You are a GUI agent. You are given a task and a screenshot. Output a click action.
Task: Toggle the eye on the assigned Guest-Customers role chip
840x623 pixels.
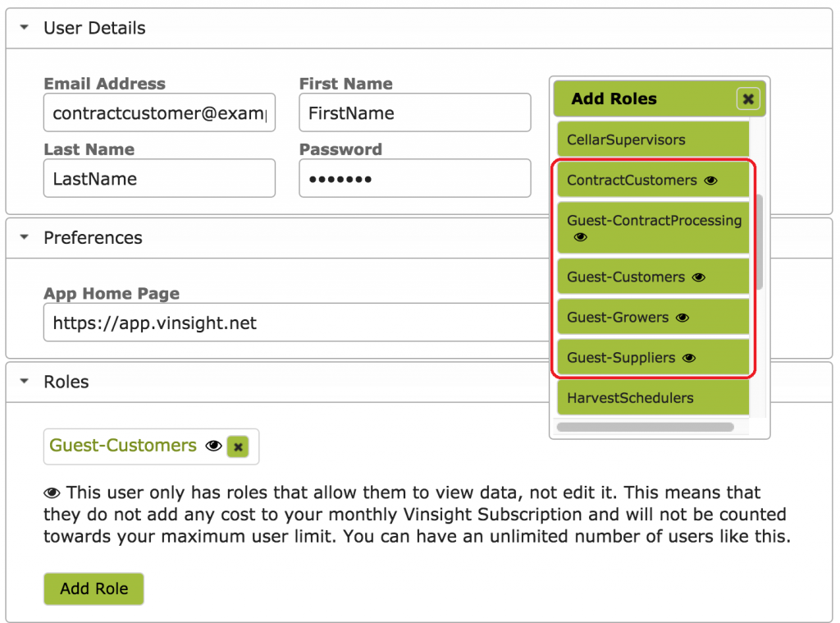coord(213,446)
